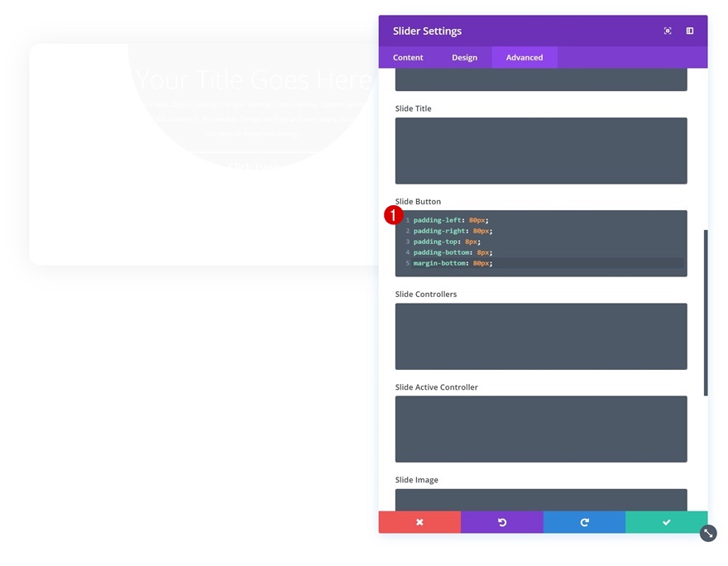
Task: Click the purple undo arrow button
Action: click(502, 522)
